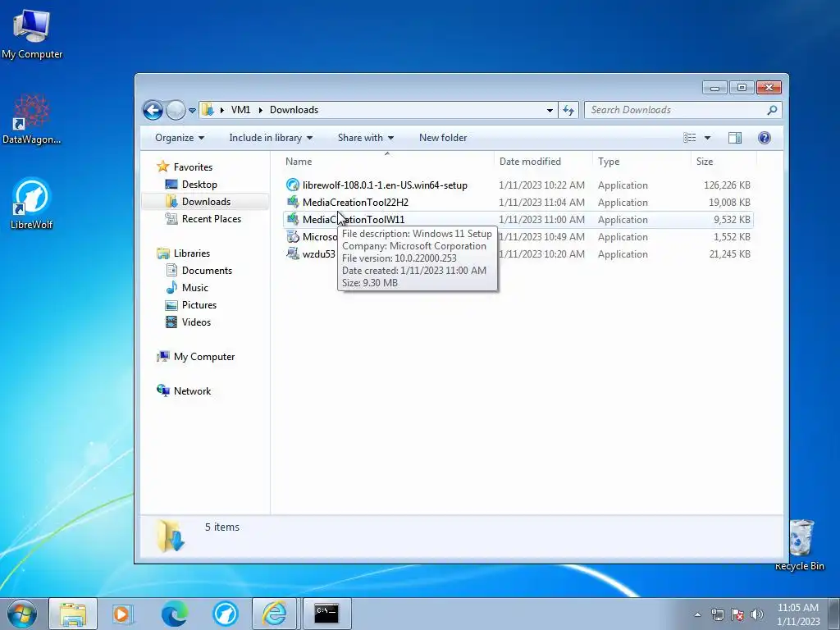840x630 pixels.
Task: Click the Change your view icon
Action: coord(689,138)
